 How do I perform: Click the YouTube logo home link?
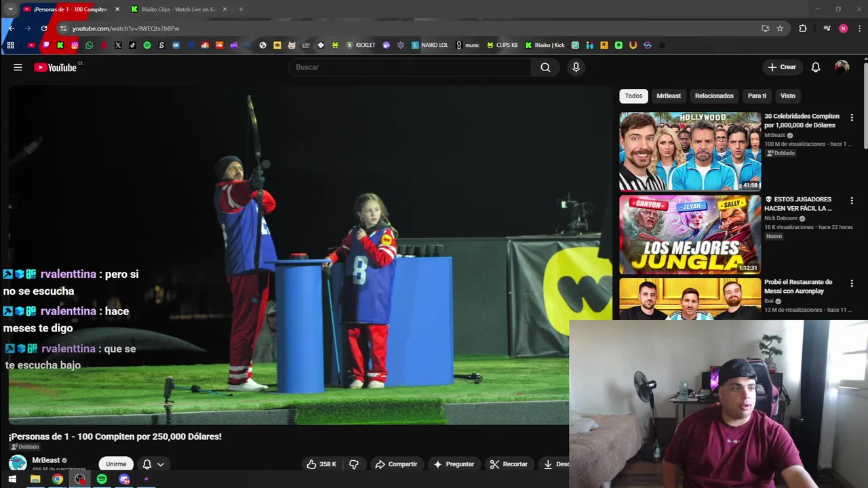(x=55, y=67)
